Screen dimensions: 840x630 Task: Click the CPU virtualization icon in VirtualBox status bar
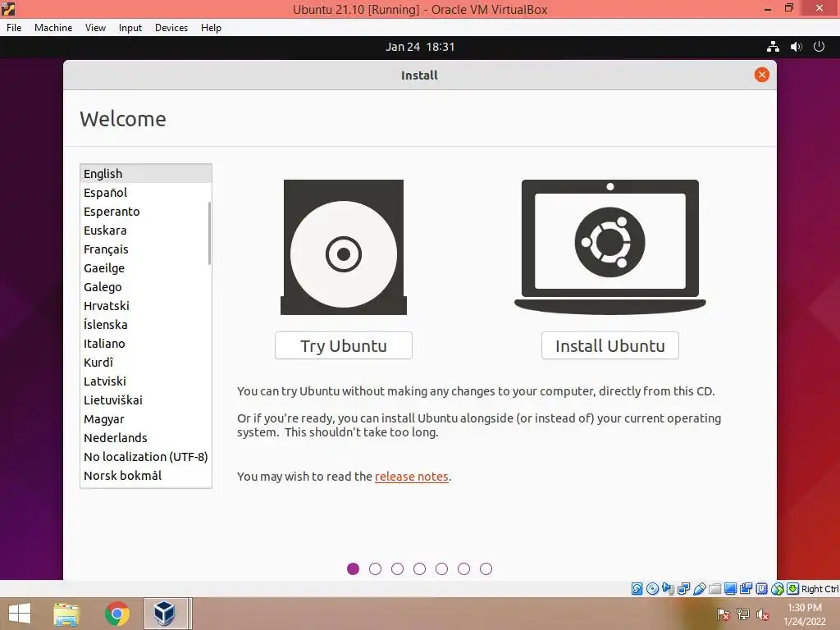coord(762,589)
